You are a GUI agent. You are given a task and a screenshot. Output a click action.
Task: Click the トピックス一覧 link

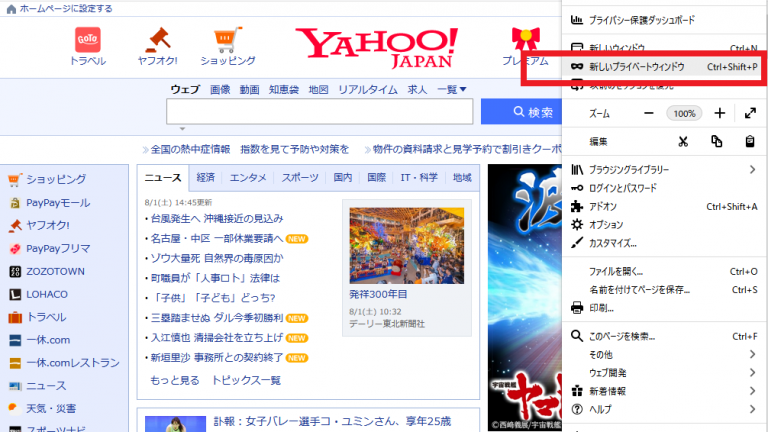tap(246, 381)
